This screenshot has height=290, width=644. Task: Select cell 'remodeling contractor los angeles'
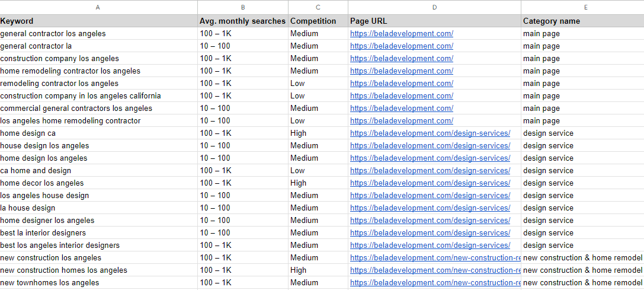point(98,84)
